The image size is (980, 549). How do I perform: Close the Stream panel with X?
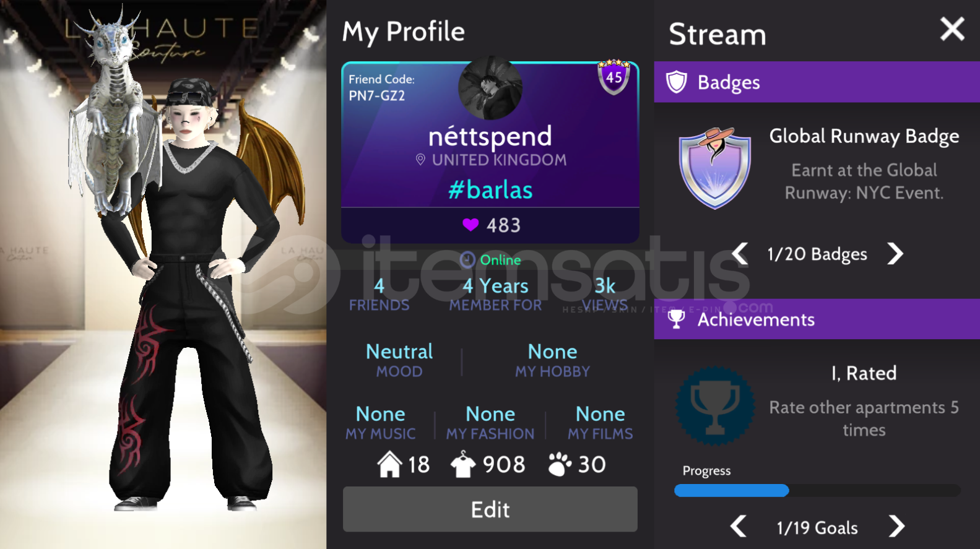(952, 29)
